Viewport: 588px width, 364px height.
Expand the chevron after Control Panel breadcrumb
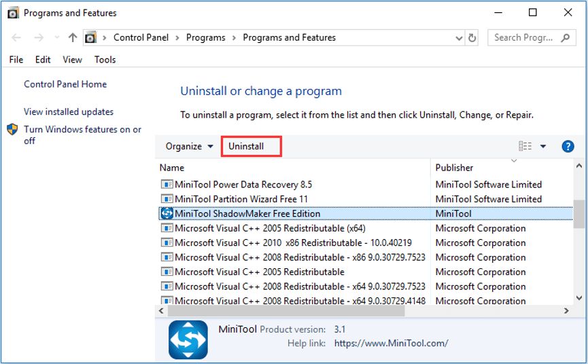[x=177, y=38]
